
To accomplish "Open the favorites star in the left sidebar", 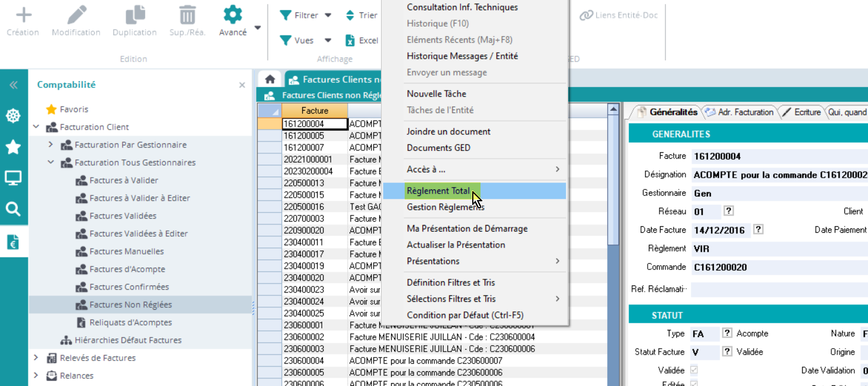I will coord(13,147).
